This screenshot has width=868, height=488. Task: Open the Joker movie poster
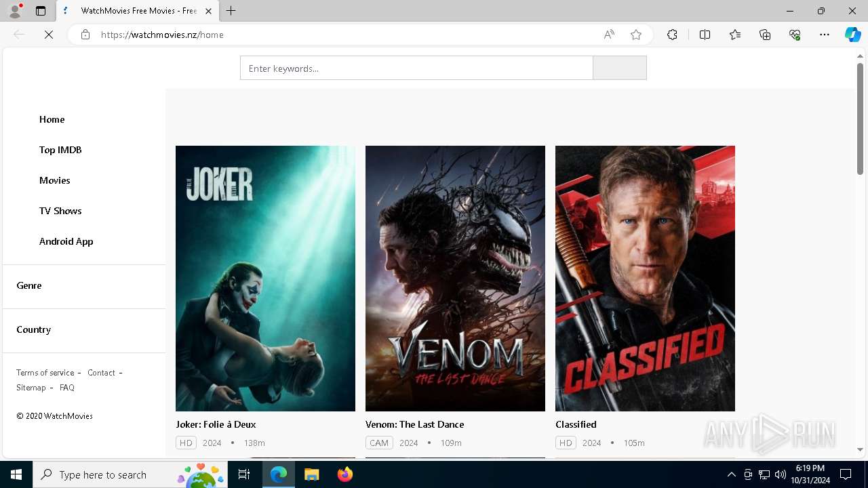265,279
